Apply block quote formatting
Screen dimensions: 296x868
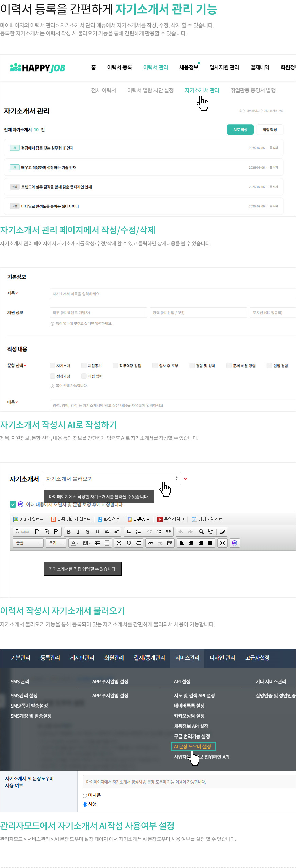[168, 532]
